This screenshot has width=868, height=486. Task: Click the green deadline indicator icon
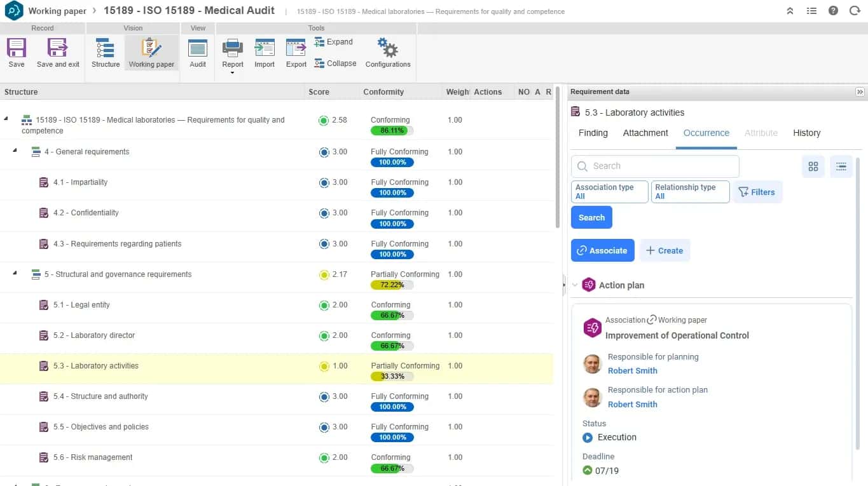[x=588, y=471]
